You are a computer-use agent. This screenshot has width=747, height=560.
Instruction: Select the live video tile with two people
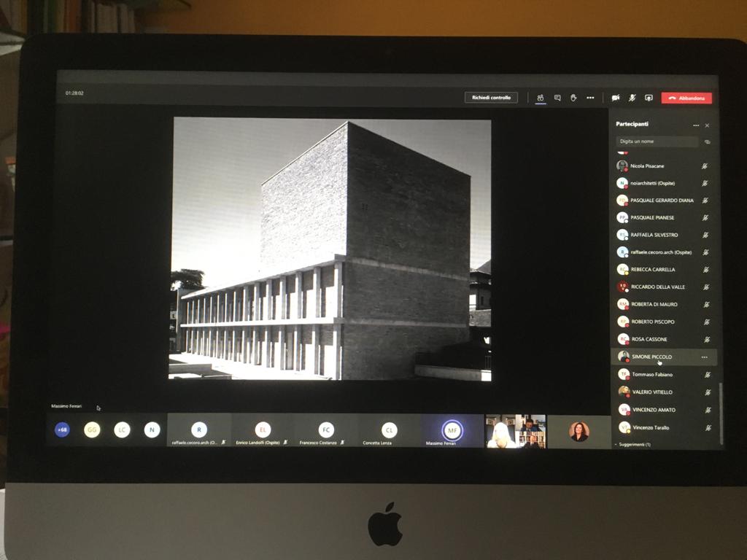[x=516, y=431]
